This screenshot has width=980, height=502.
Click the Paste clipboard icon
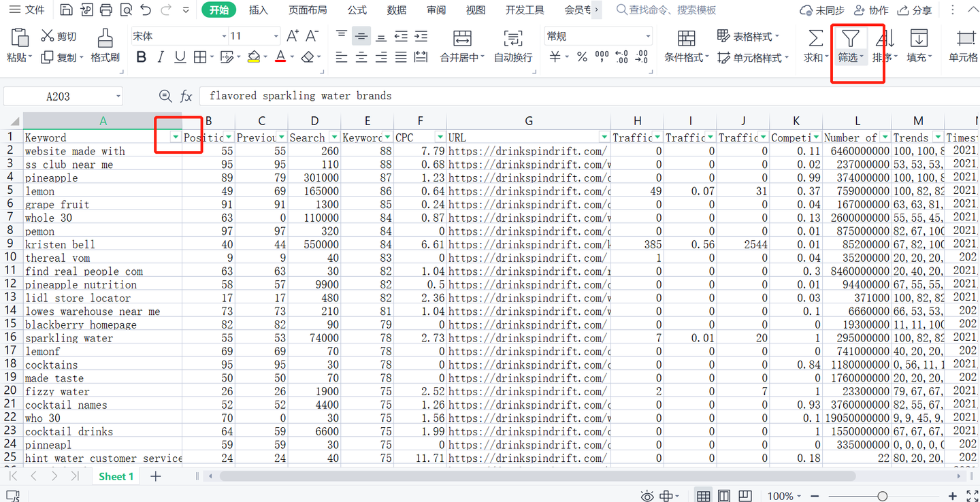coord(19,38)
